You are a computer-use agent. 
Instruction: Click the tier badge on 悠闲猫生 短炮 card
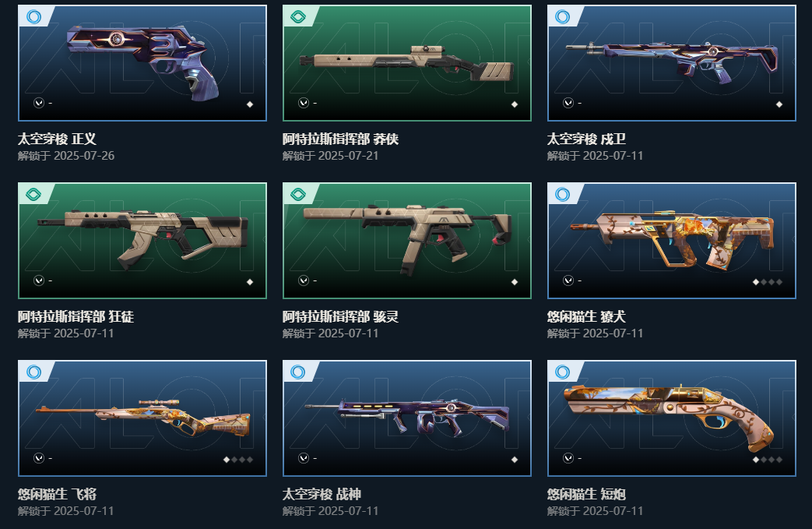point(563,372)
